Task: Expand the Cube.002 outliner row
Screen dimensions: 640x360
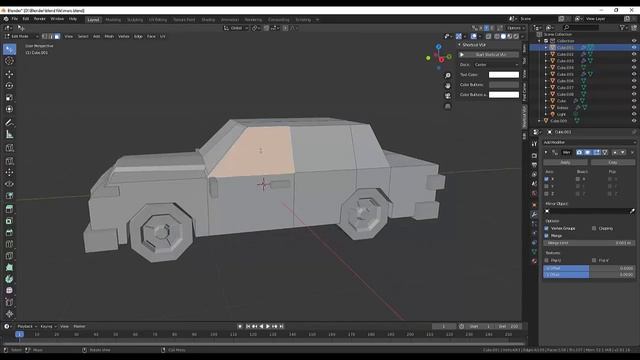Action: [546, 54]
